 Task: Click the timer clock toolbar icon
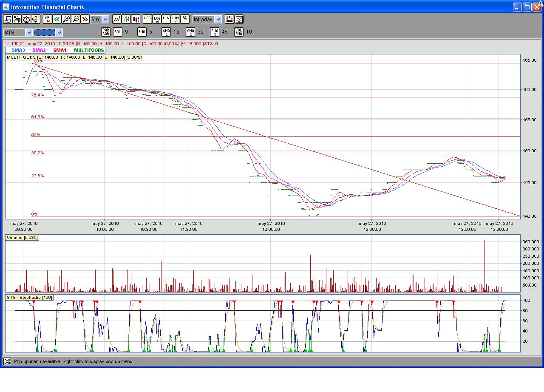point(26,19)
